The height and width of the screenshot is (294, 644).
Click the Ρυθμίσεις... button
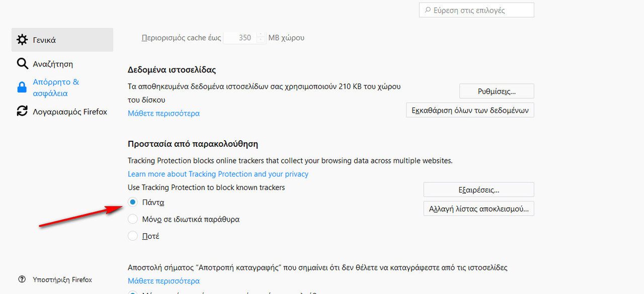(497, 91)
